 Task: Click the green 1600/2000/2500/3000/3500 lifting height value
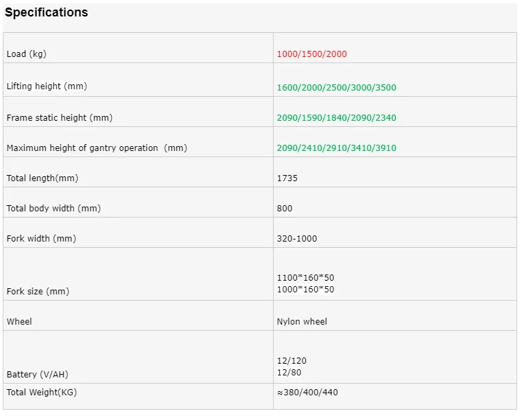tap(336, 88)
